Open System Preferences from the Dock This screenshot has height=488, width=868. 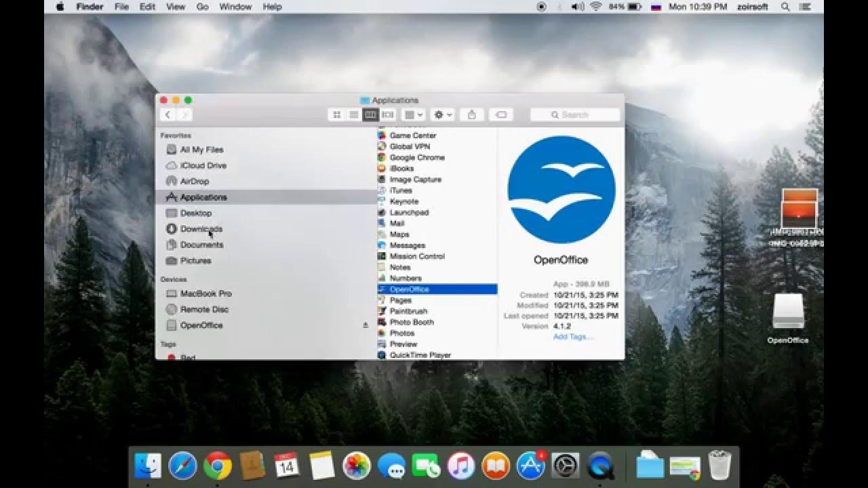566,466
